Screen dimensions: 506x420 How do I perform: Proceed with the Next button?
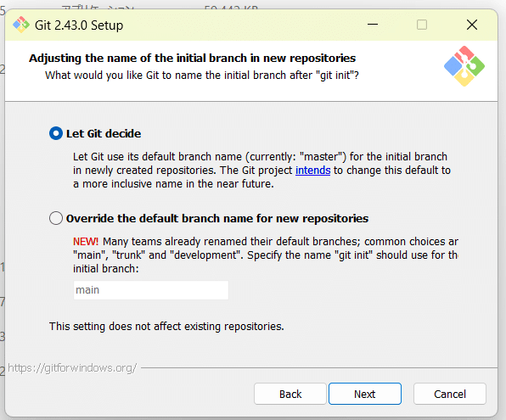365,394
